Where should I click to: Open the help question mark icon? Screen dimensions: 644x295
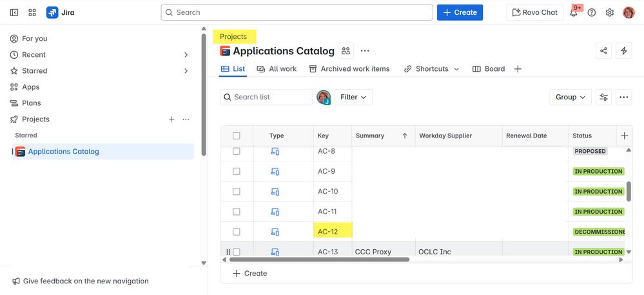pos(592,12)
